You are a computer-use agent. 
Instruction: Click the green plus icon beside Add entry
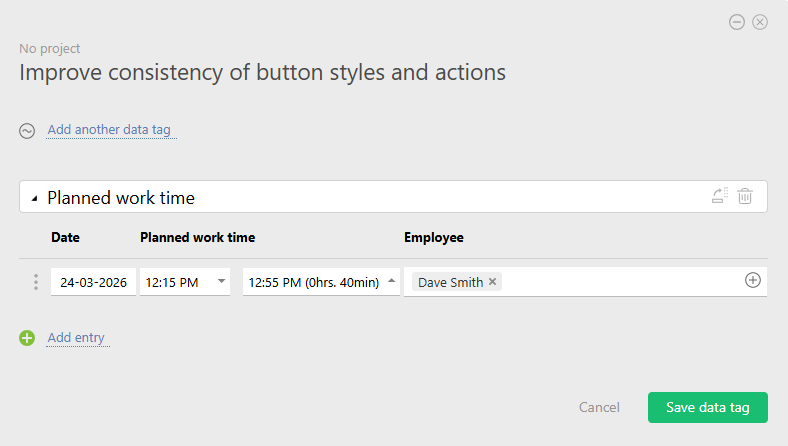[27, 338]
